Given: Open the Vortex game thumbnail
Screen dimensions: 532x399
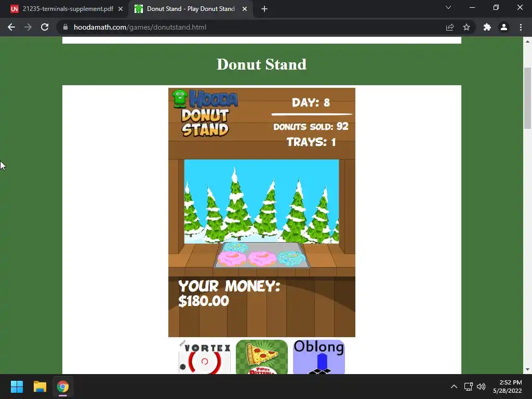Looking at the screenshot, I should point(205,357).
